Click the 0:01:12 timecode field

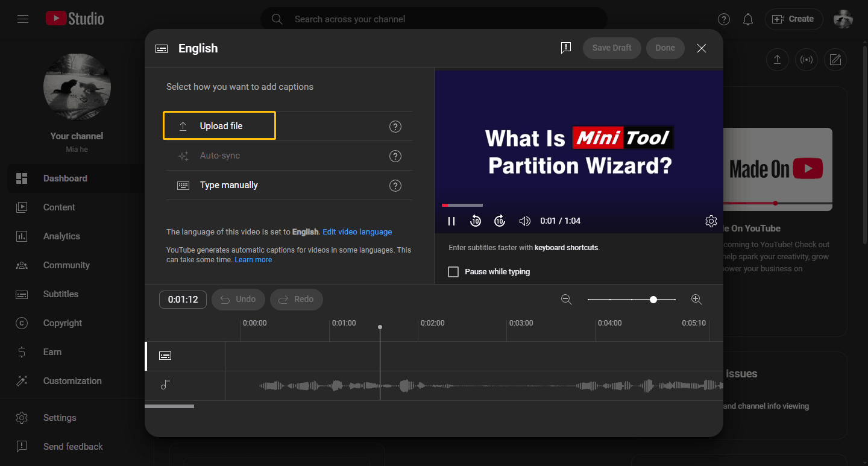coord(183,300)
